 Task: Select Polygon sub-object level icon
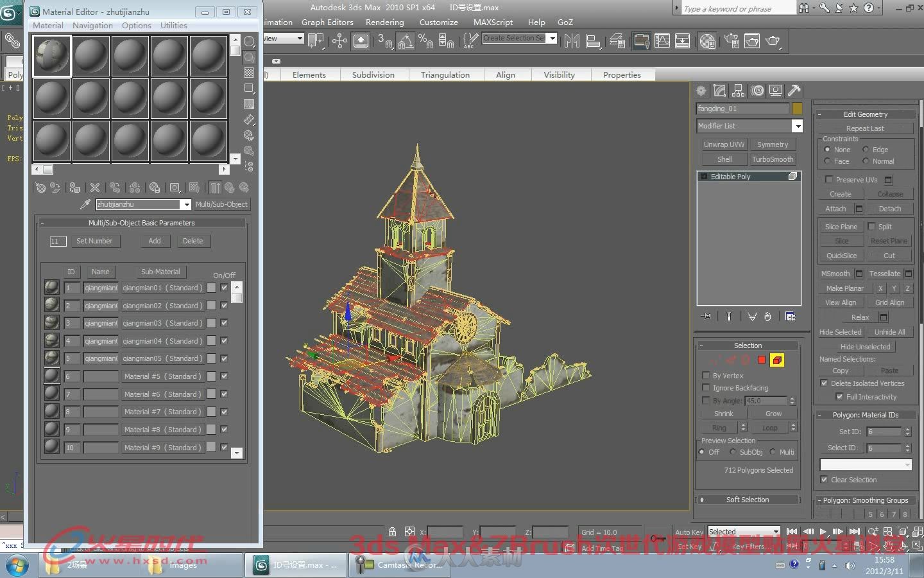pyautogui.click(x=762, y=360)
